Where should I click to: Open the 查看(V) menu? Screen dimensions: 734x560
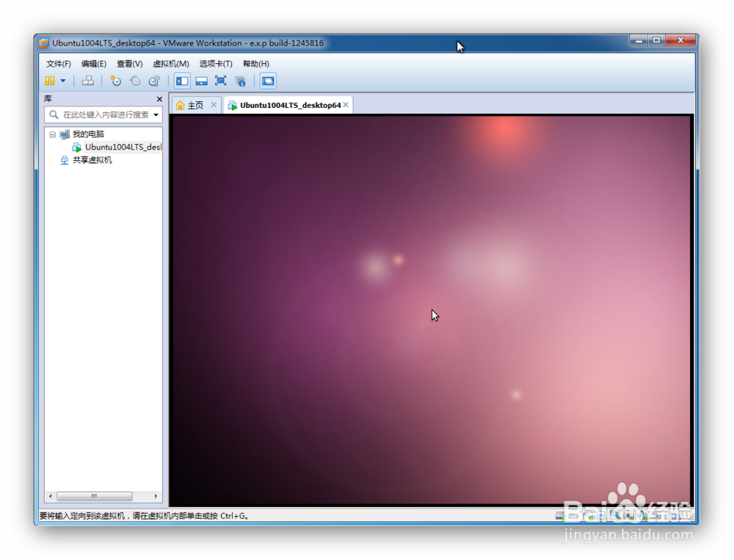[130, 64]
